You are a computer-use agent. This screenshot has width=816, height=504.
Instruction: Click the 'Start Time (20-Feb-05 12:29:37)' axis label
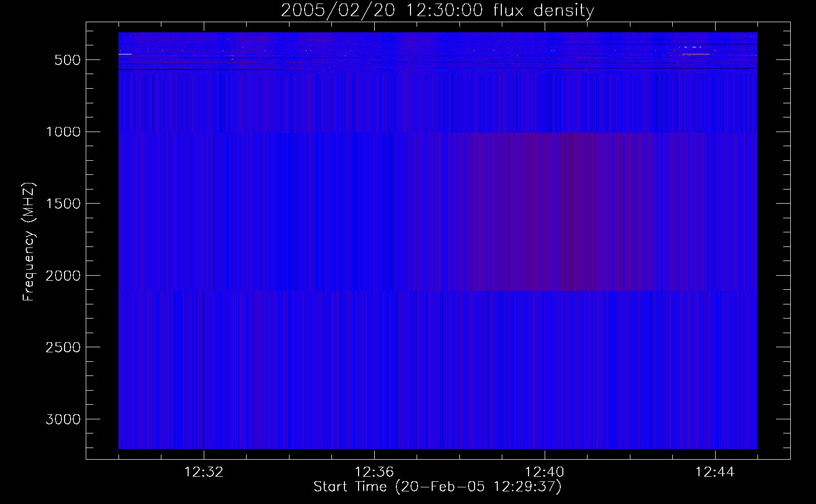tap(437, 487)
